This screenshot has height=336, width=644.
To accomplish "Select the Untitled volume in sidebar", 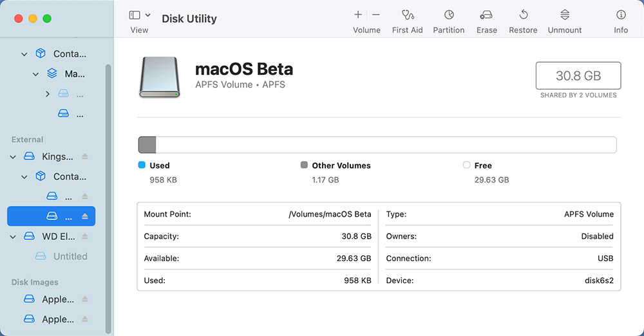I will (70, 256).
